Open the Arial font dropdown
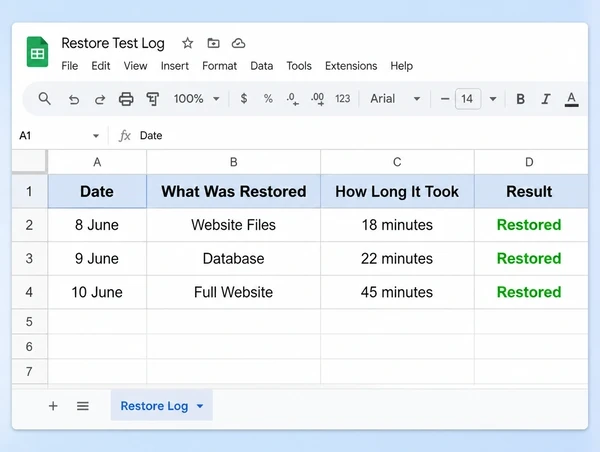 pos(395,99)
